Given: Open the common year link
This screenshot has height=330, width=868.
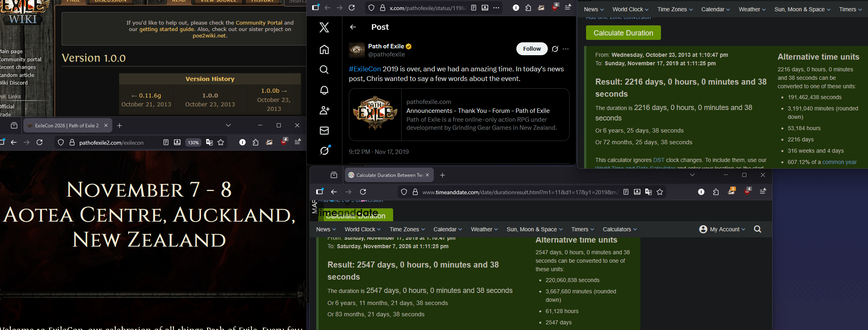Looking at the screenshot, I should (x=839, y=162).
